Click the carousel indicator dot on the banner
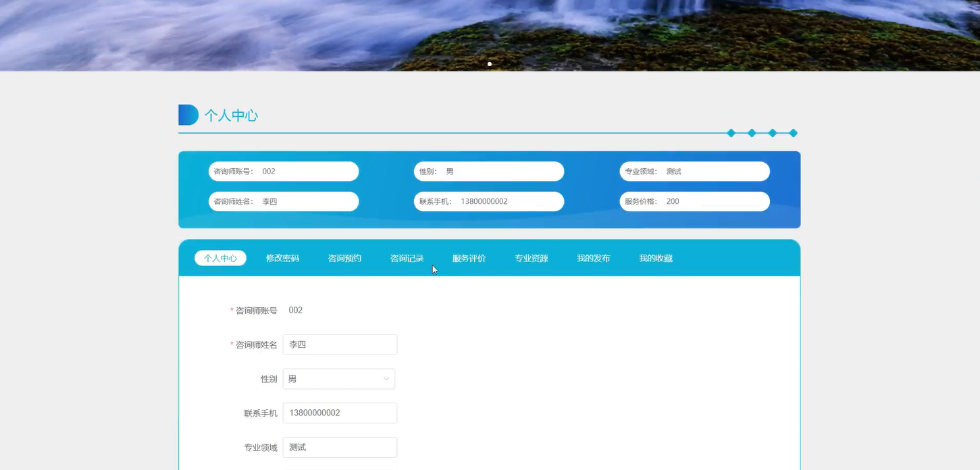980x470 pixels. 490,64
